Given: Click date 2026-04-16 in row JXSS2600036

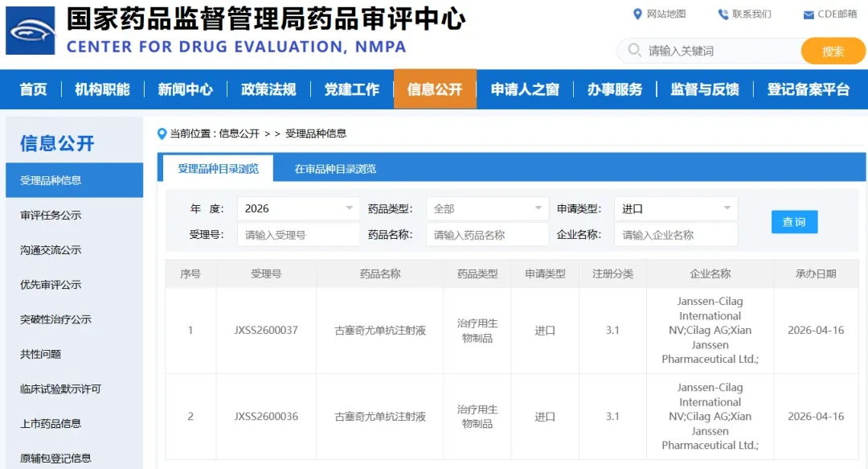Looking at the screenshot, I should coord(816,417).
